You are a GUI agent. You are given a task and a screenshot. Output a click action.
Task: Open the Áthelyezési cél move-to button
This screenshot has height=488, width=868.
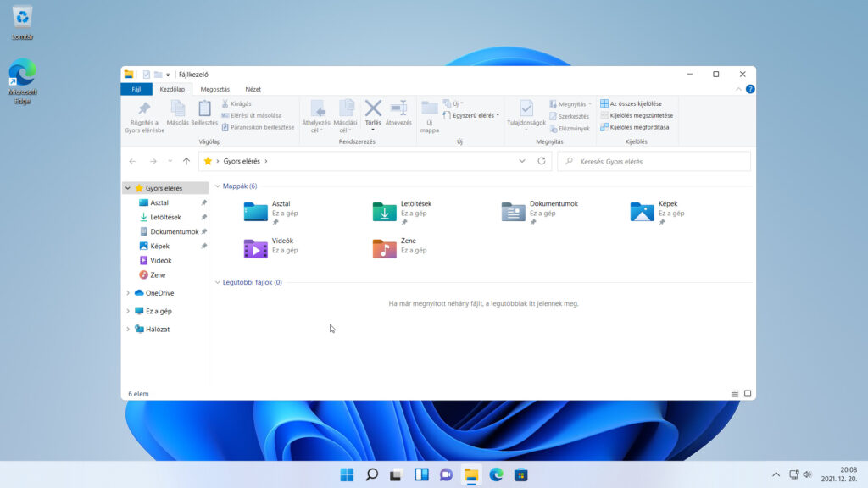coord(317,116)
